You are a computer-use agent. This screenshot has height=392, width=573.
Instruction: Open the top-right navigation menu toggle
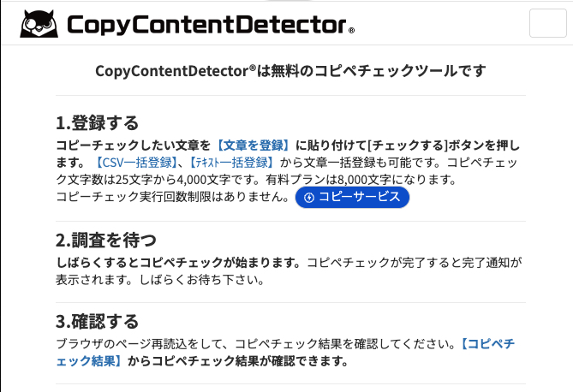548,22
